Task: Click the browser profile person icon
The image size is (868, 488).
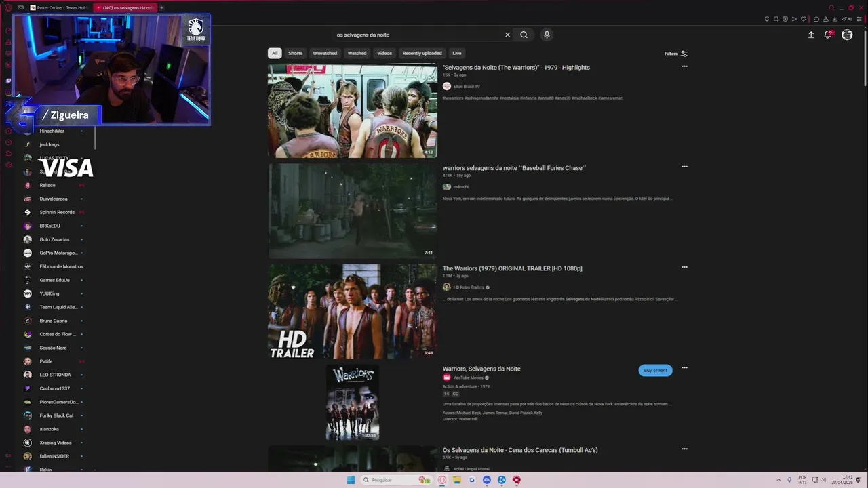Action: tap(826, 19)
